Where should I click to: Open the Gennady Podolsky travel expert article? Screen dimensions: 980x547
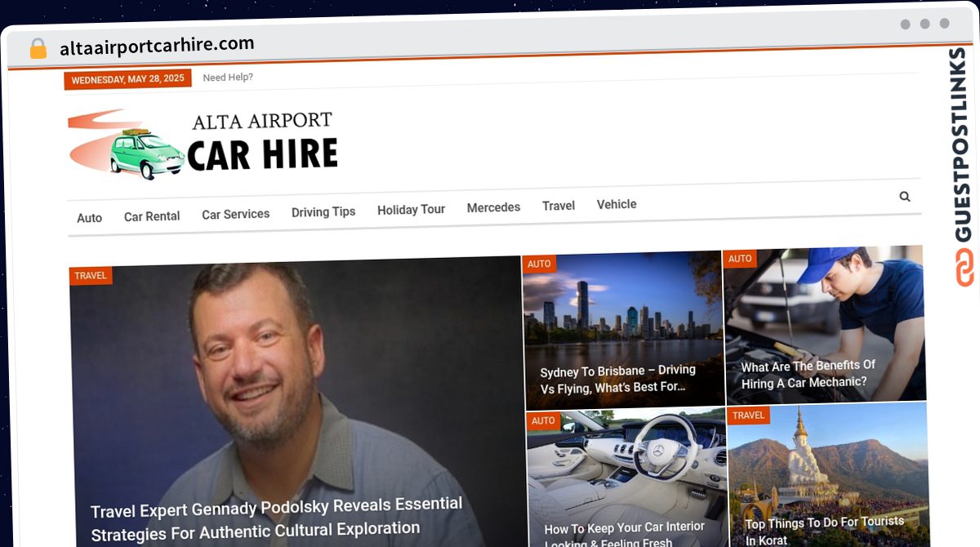coord(276,518)
